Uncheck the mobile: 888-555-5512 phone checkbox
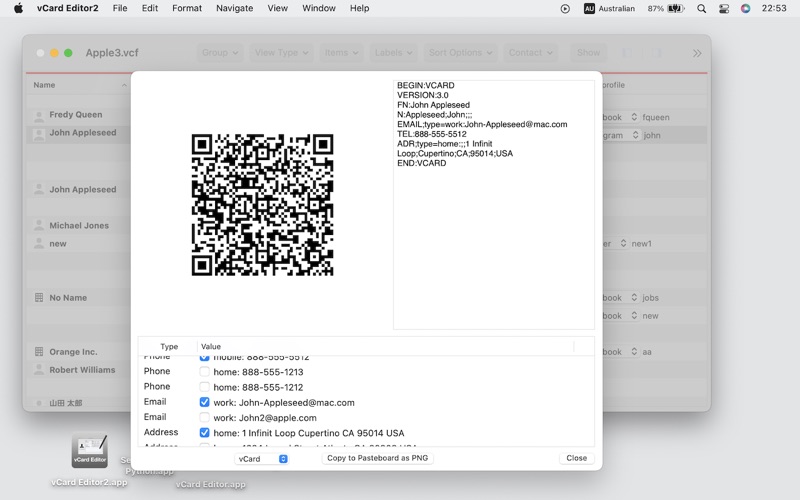 click(204, 357)
